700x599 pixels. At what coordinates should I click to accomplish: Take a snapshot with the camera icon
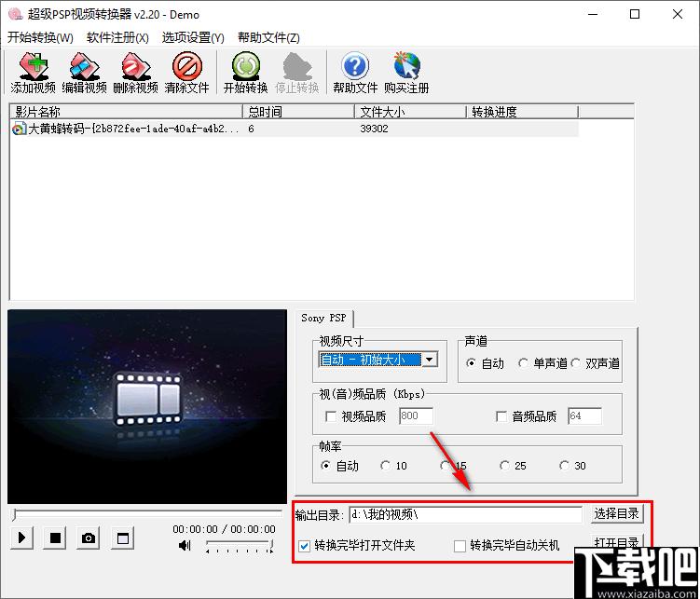pos(89,538)
